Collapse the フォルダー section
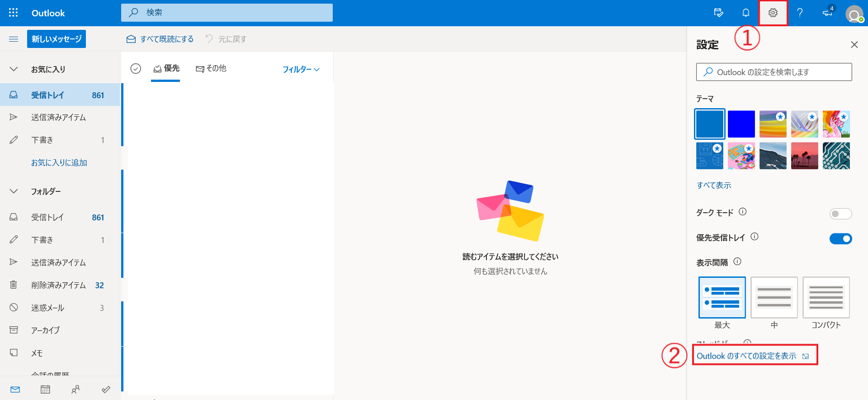This screenshot has height=400, width=868. (x=14, y=191)
